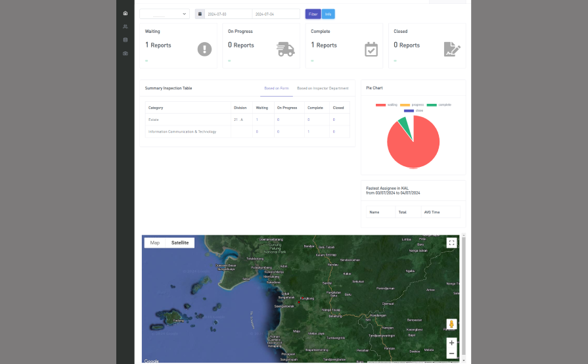Click the Closed signed-document icon

coord(452,49)
